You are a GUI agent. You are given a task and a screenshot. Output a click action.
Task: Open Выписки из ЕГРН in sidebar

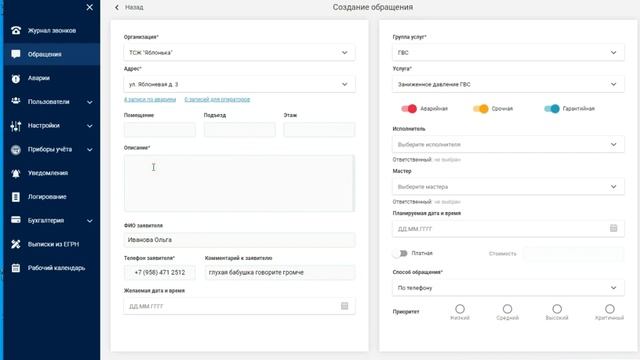tap(52, 244)
